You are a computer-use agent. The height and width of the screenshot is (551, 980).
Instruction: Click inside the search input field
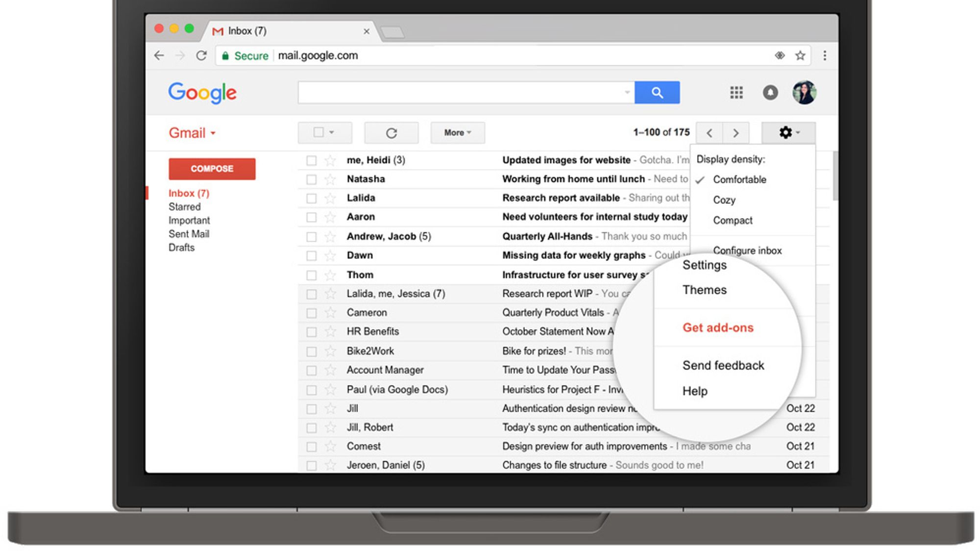pyautogui.click(x=461, y=92)
